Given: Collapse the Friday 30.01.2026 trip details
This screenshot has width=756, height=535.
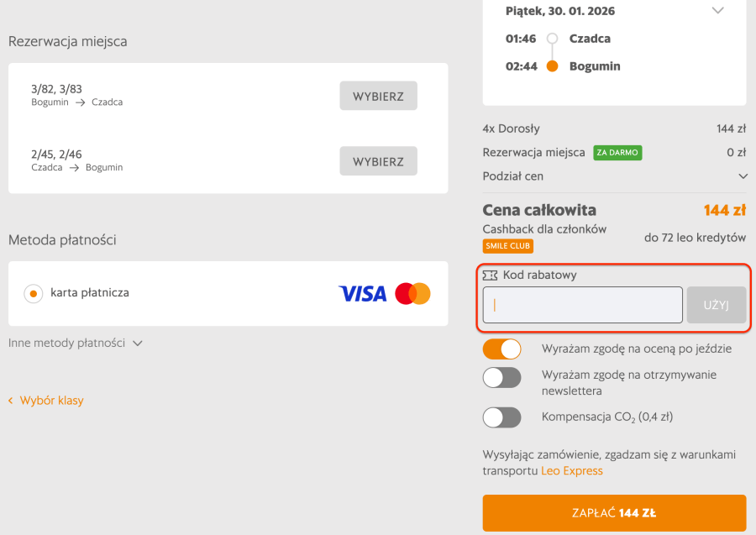Looking at the screenshot, I should 717,11.
